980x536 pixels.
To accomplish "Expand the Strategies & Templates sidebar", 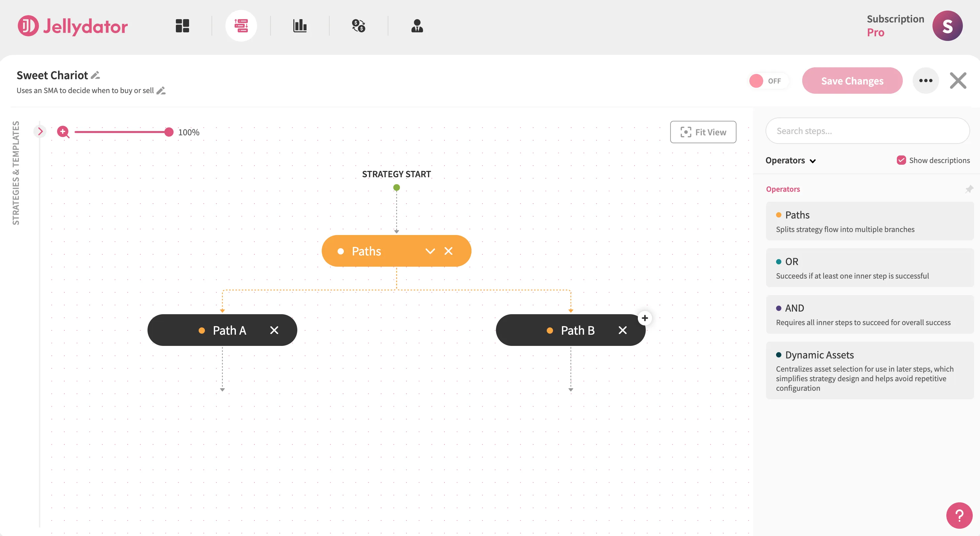I will tap(40, 131).
